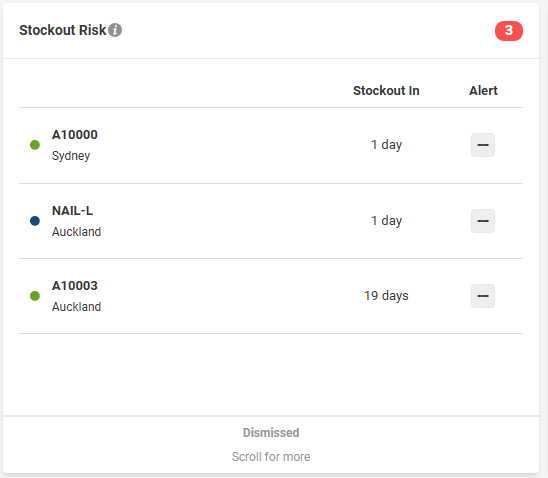Dismiss the alert for A10000 Sydney
This screenshot has width=548, height=478.
pyautogui.click(x=483, y=145)
